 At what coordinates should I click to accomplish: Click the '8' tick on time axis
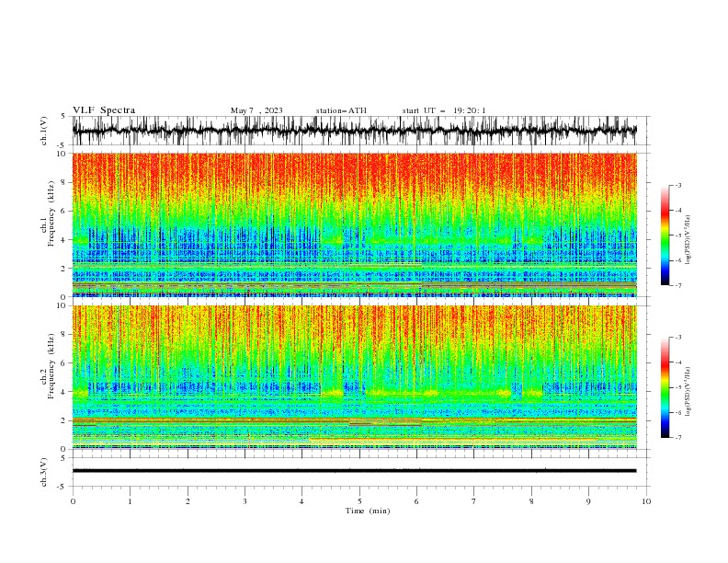click(x=531, y=501)
